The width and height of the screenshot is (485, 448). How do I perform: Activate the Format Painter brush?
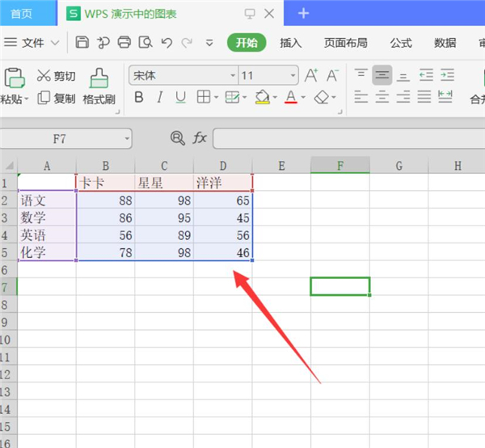(99, 78)
